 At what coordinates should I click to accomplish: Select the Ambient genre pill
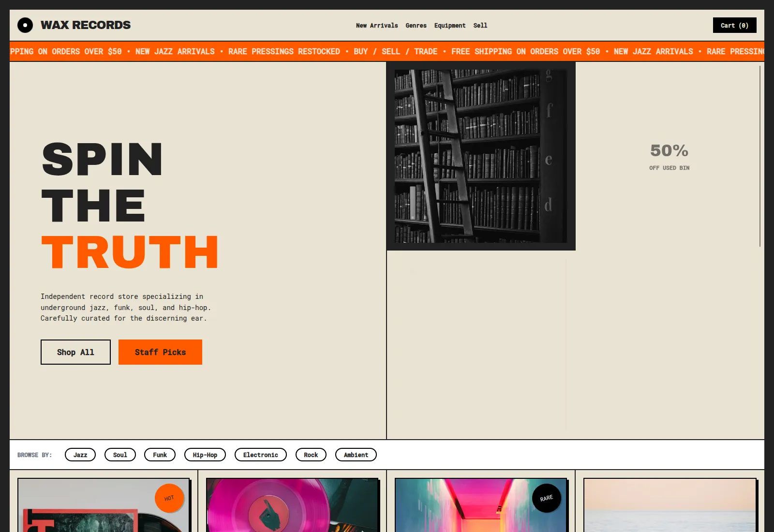click(x=356, y=455)
